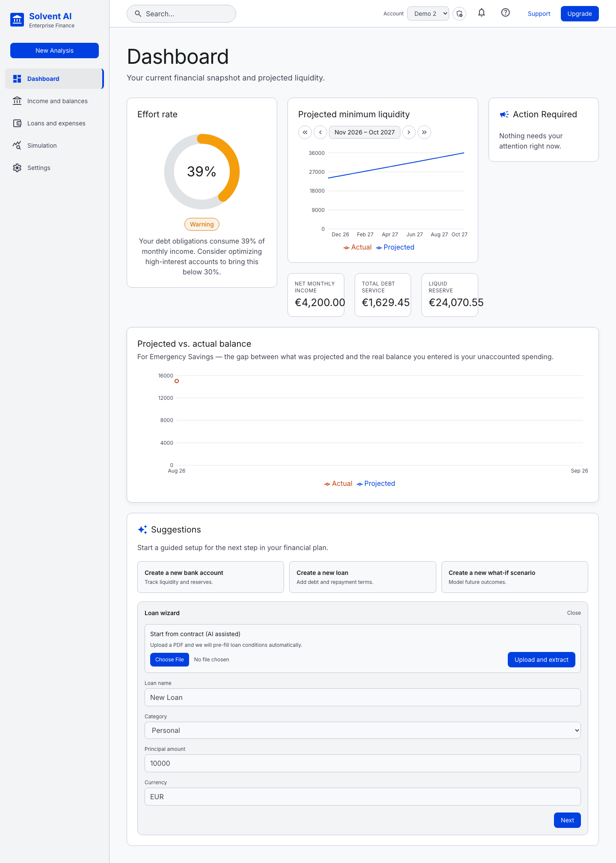Open Income and balances page
Image resolution: width=616 pixels, height=863 pixels.
pyautogui.click(x=54, y=101)
